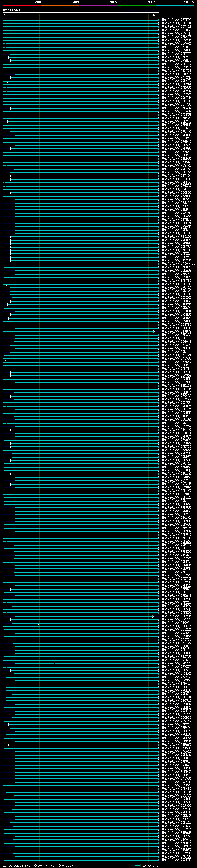Open hit UniRef100_Q506K1

[x=177, y=43]
